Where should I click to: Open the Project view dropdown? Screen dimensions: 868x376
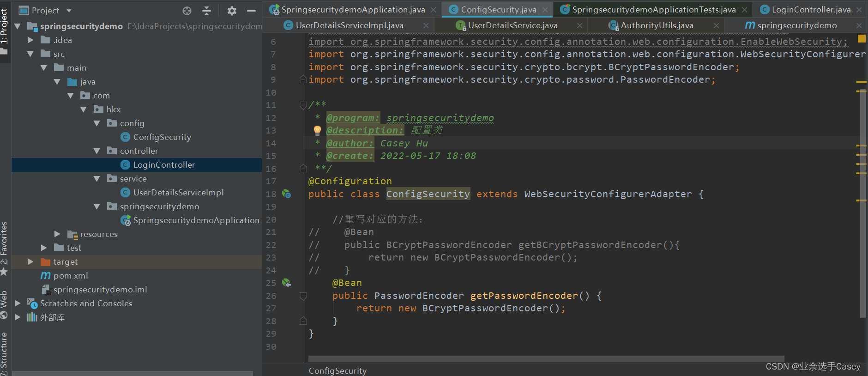[x=69, y=11]
